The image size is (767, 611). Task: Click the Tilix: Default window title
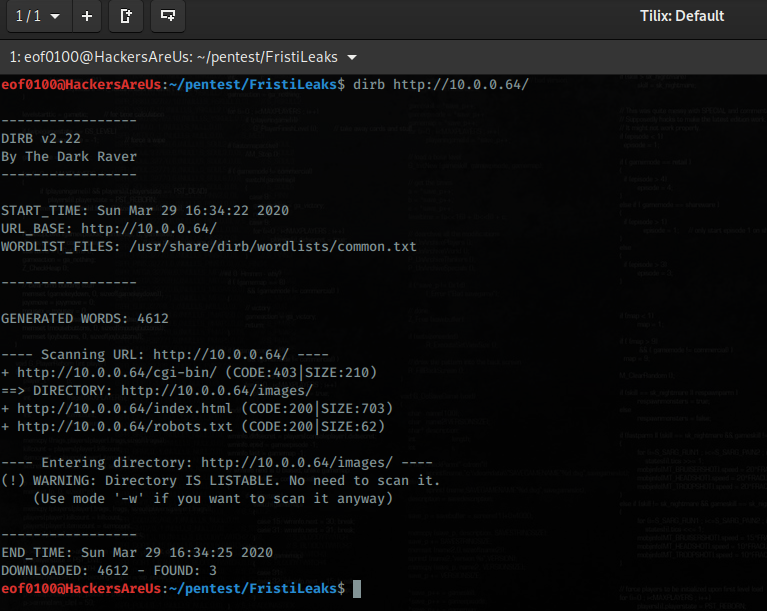point(682,16)
